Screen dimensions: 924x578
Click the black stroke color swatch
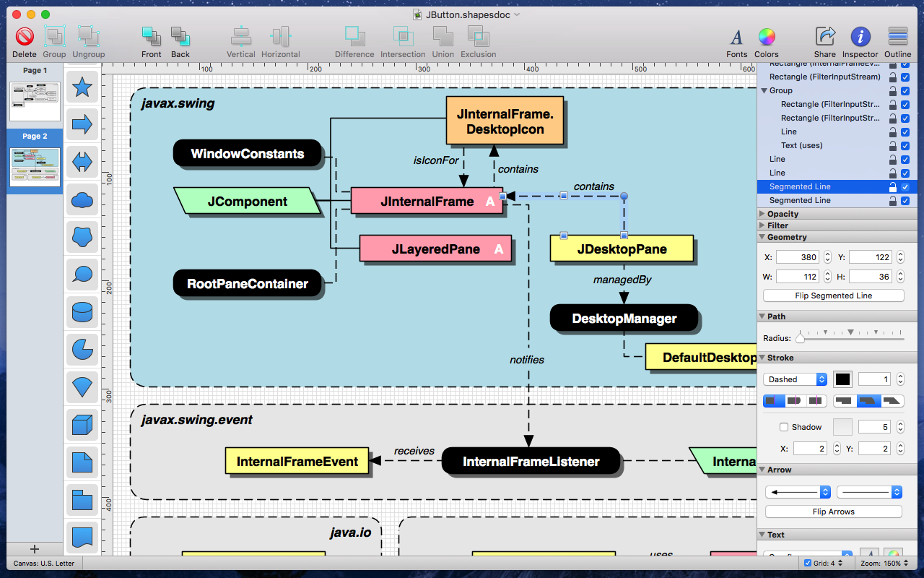[842, 379]
